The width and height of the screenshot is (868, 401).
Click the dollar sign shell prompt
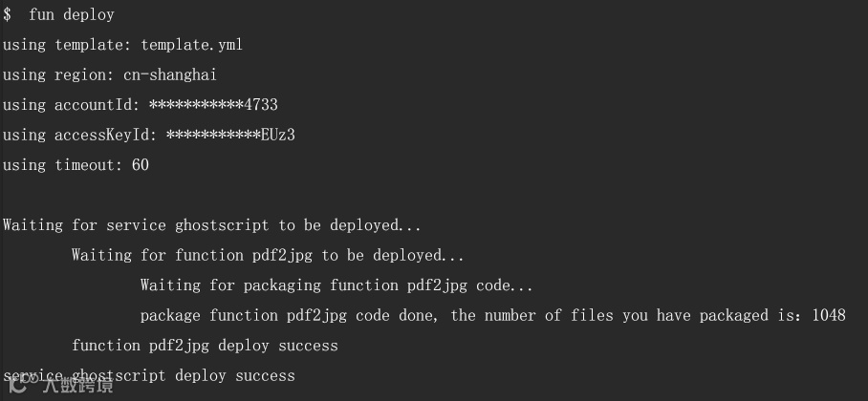tap(7, 14)
